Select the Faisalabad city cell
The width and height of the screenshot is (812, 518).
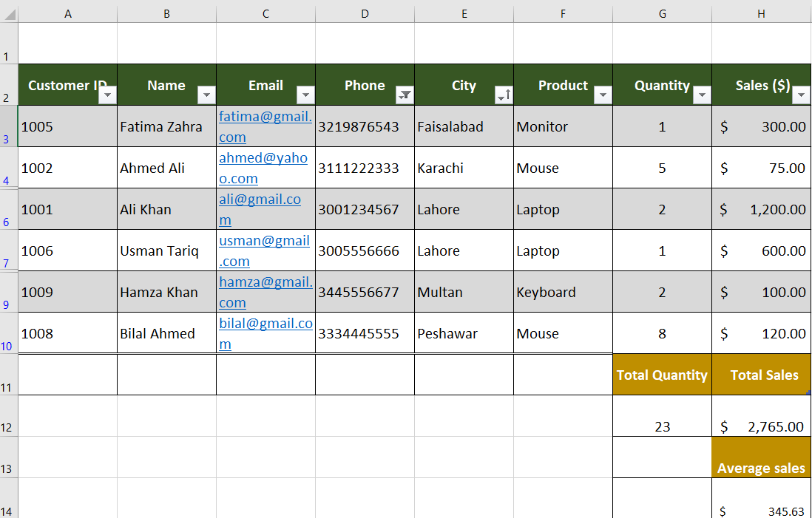point(464,126)
